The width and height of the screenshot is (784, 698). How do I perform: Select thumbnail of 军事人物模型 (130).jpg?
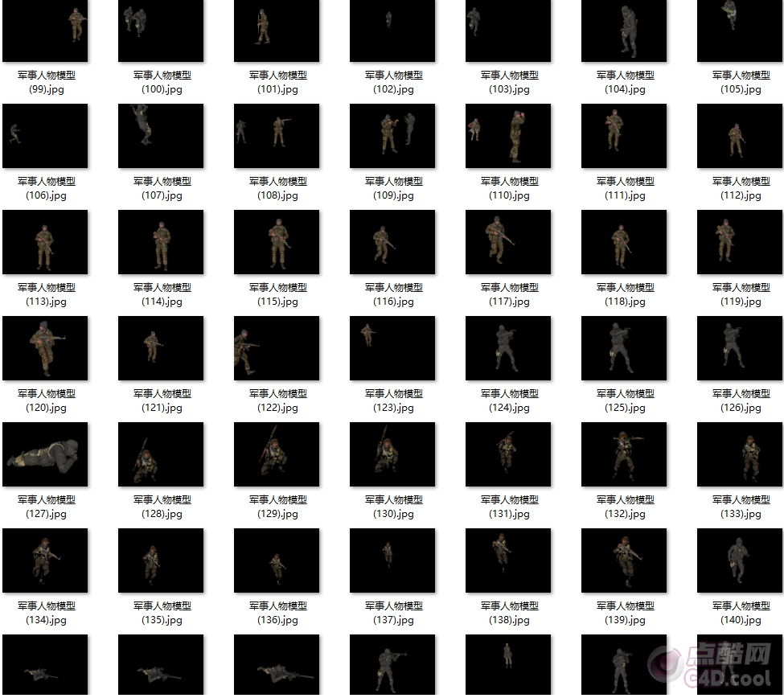point(392,454)
